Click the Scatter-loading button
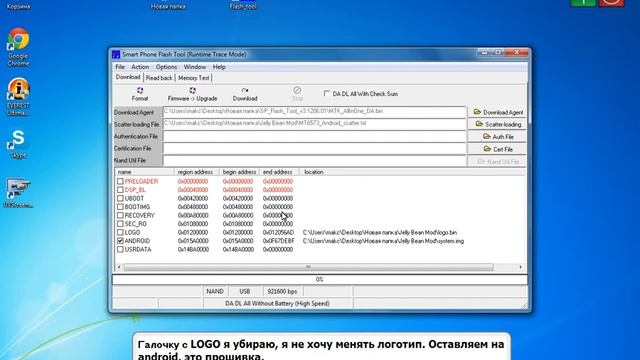640x360 pixels. coord(497,124)
